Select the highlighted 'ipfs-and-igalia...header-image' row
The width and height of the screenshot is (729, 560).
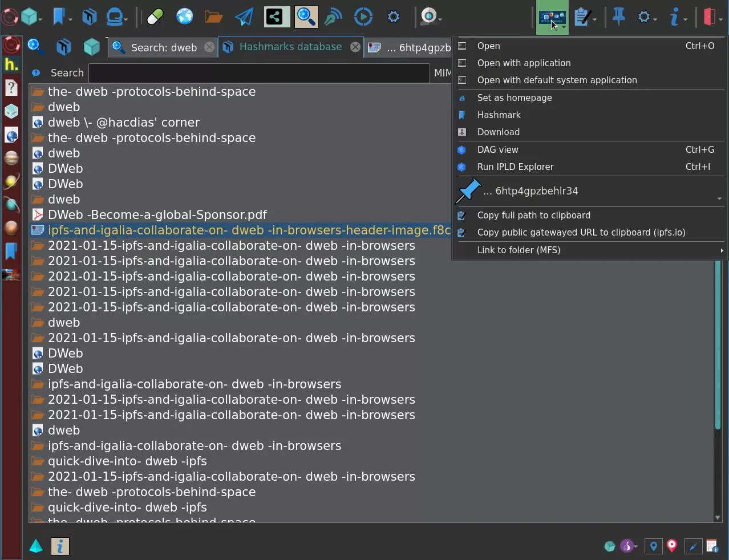(x=240, y=230)
